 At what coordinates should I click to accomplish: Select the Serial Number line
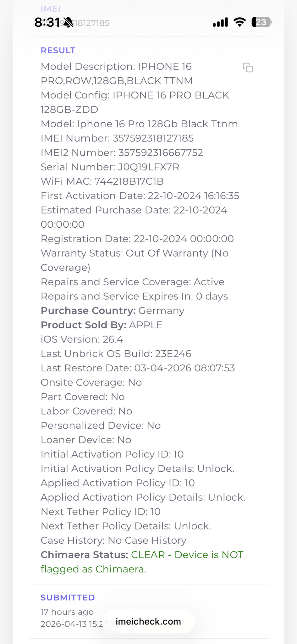[x=110, y=167]
